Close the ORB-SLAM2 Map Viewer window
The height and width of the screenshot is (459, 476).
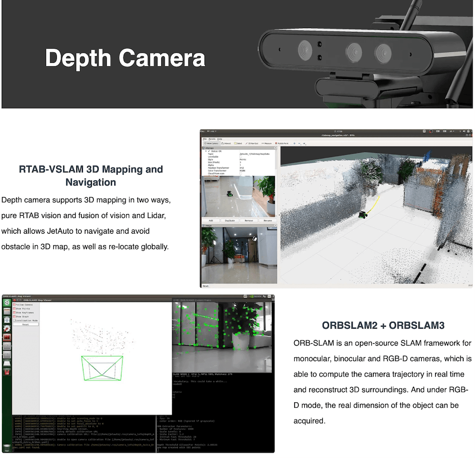pyautogui.click(x=14, y=300)
